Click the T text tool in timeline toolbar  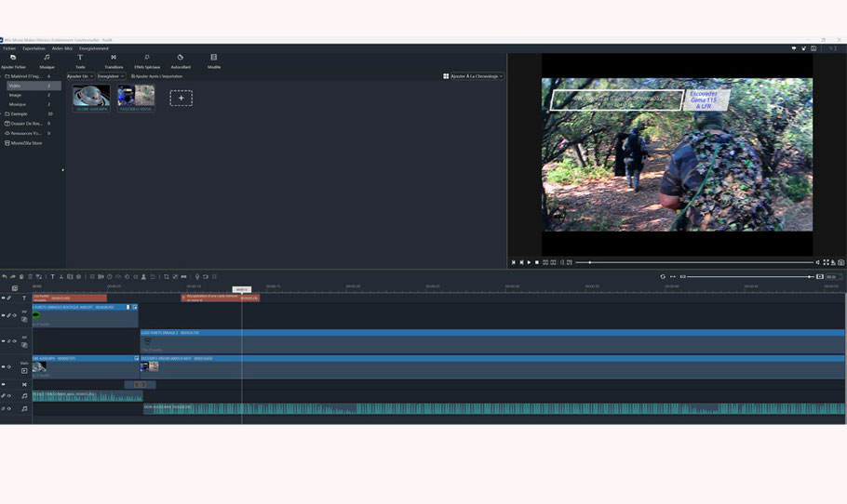[x=52, y=277]
